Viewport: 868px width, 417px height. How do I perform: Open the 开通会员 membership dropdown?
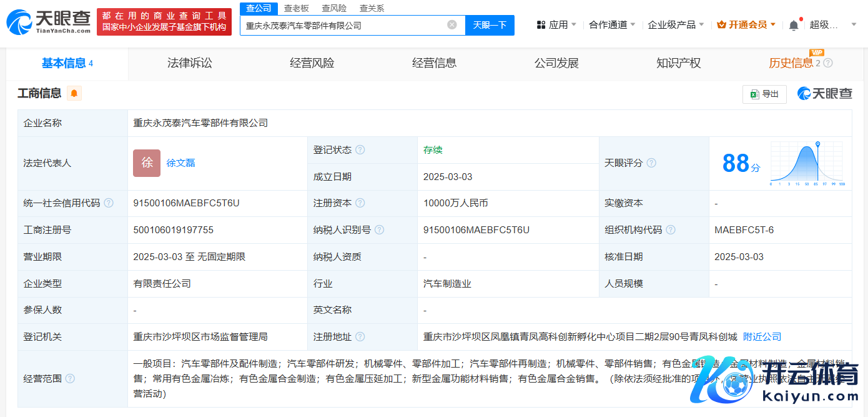(x=746, y=25)
